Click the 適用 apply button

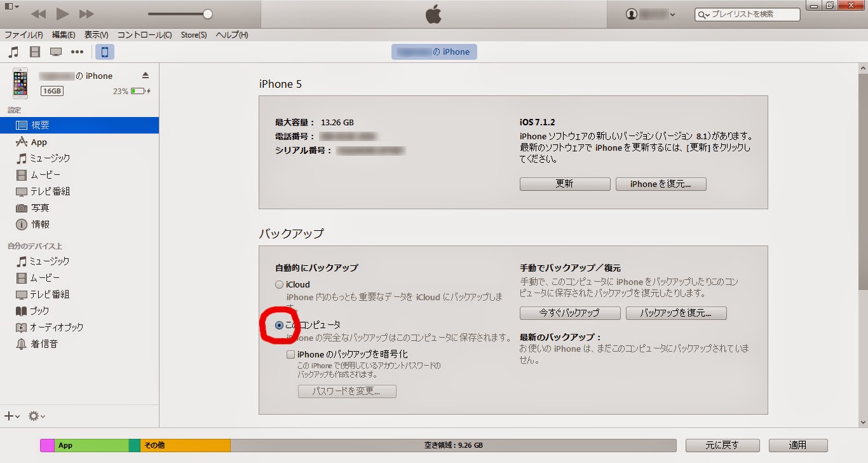[x=798, y=445]
